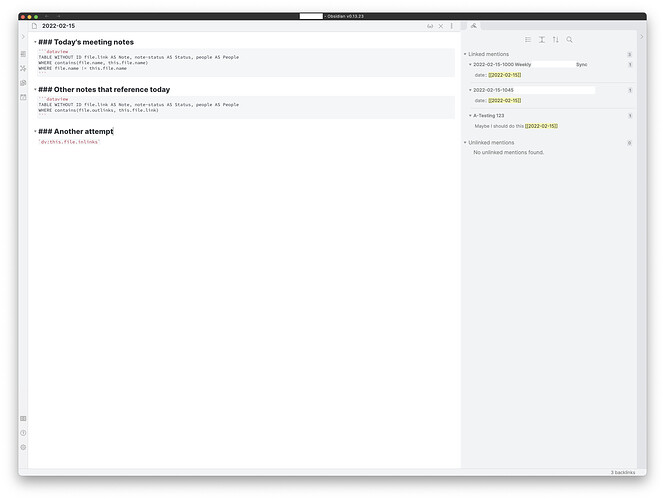The width and height of the screenshot is (665, 500).
Task: Collapse the Unlinked mentions section
Action: (x=465, y=142)
